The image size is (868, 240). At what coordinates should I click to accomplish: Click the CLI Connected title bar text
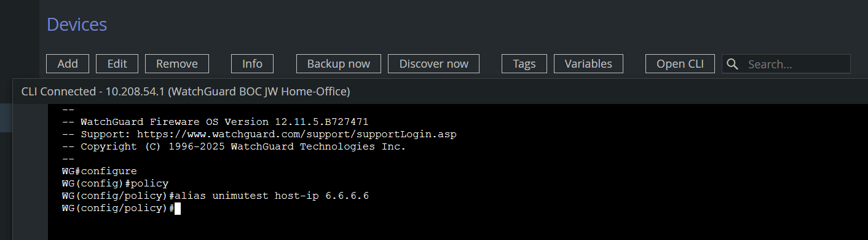tap(186, 92)
